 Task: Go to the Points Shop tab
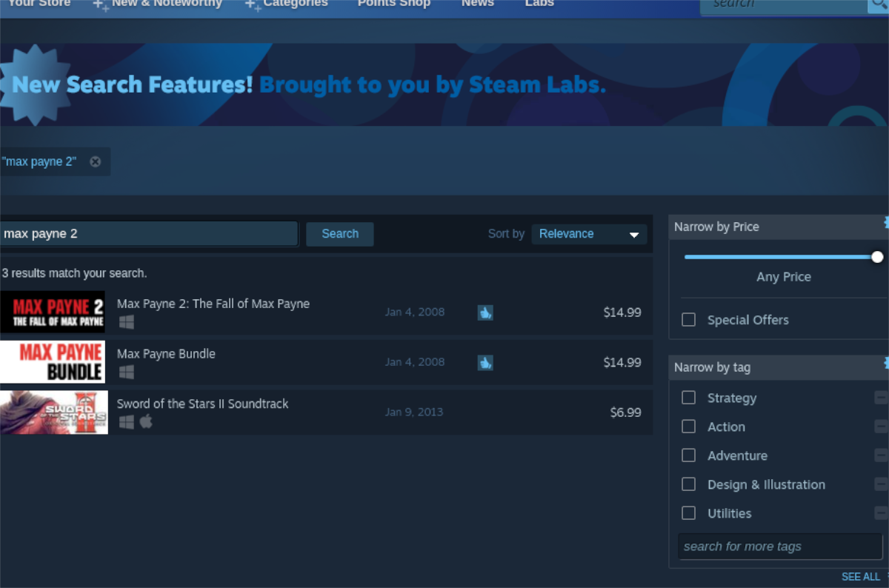tap(394, 4)
